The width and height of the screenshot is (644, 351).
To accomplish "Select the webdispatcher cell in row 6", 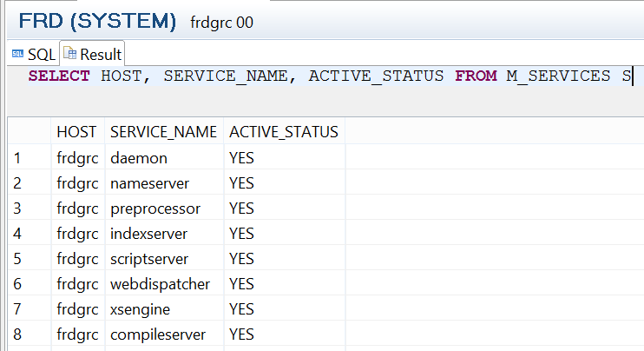I will point(164,284).
